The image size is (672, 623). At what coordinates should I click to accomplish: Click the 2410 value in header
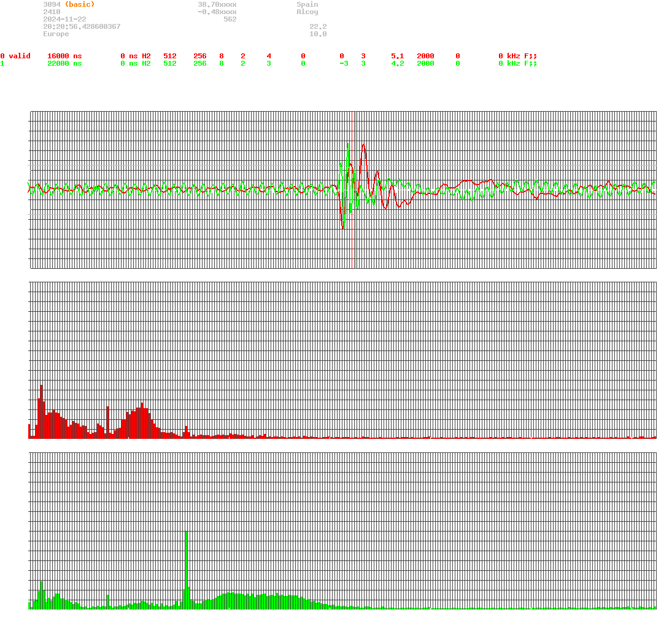click(52, 12)
